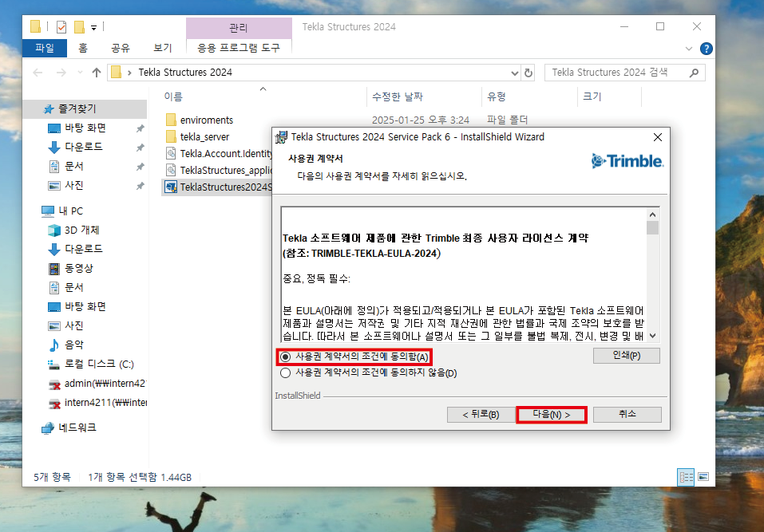Switch to the 홈 ribbon tab
Image resolution: width=764 pixels, height=532 pixels.
point(83,48)
